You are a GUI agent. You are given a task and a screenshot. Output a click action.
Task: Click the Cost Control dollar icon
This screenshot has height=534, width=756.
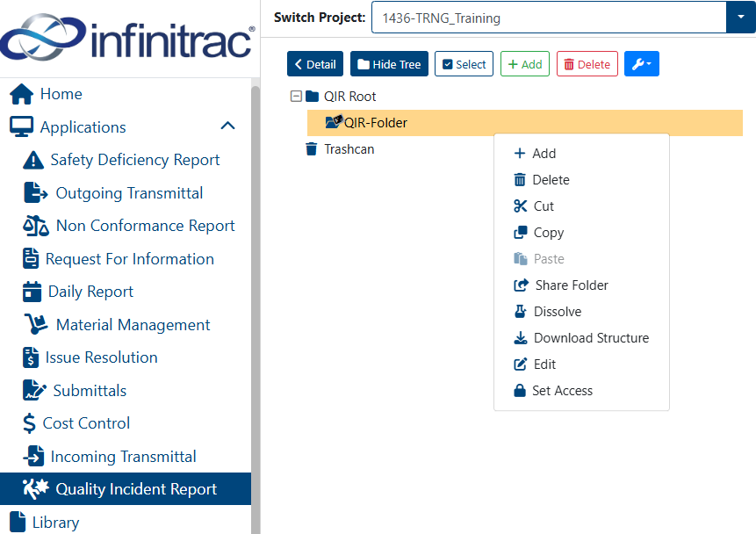tap(29, 423)
